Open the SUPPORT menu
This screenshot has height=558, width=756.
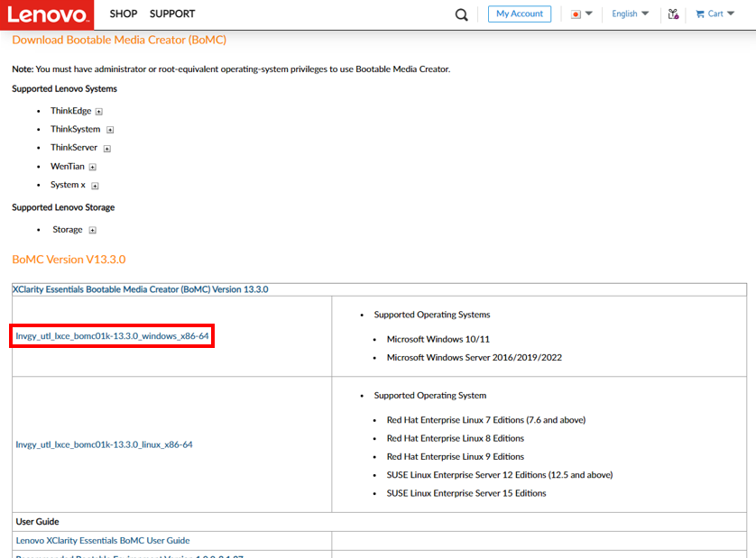pos(171,14)
